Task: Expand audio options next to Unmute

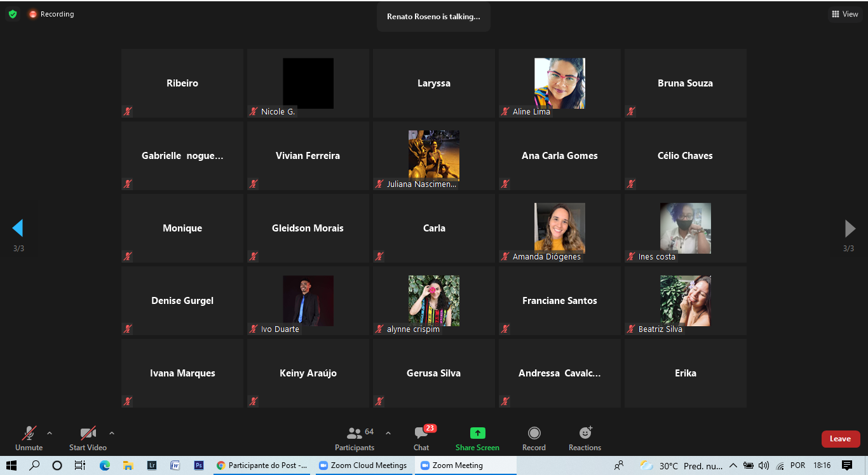Action: point(50,433)
